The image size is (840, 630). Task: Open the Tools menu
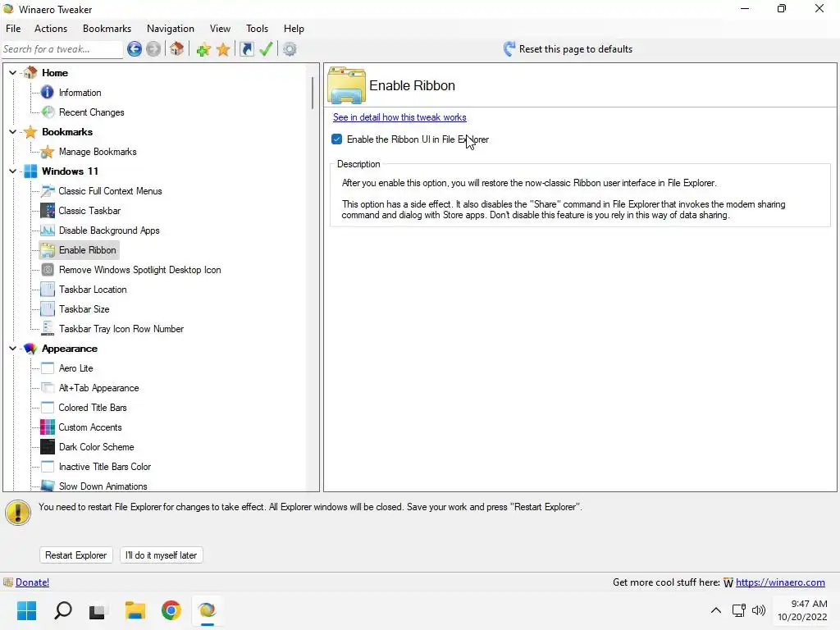[257, 29]
